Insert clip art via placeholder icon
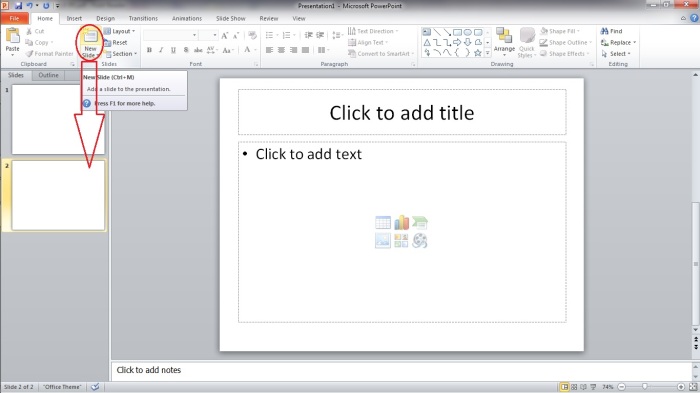Image resolution: width=700 pixels, height=393 pixels. pyautogui.click(x=401, y=241)
